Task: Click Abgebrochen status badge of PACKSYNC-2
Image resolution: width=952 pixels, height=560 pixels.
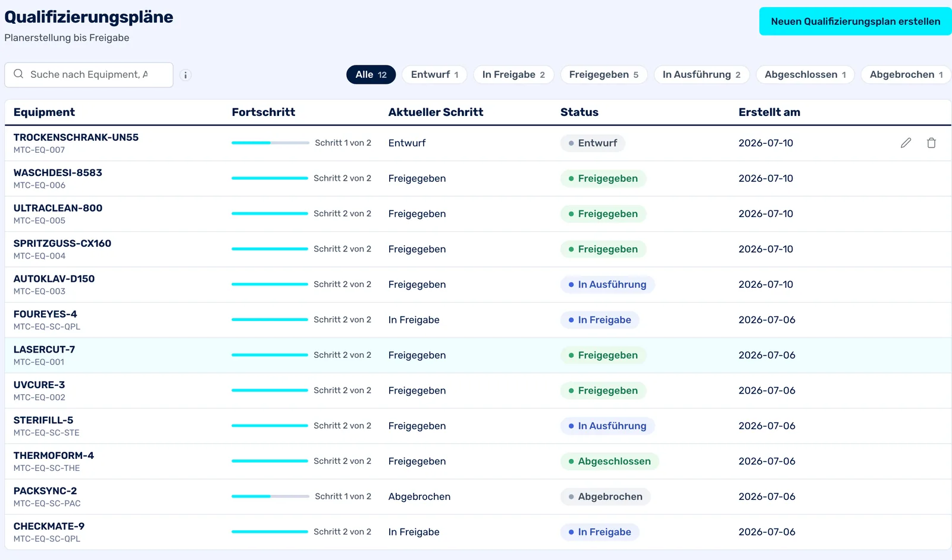Action: [605, 496]
